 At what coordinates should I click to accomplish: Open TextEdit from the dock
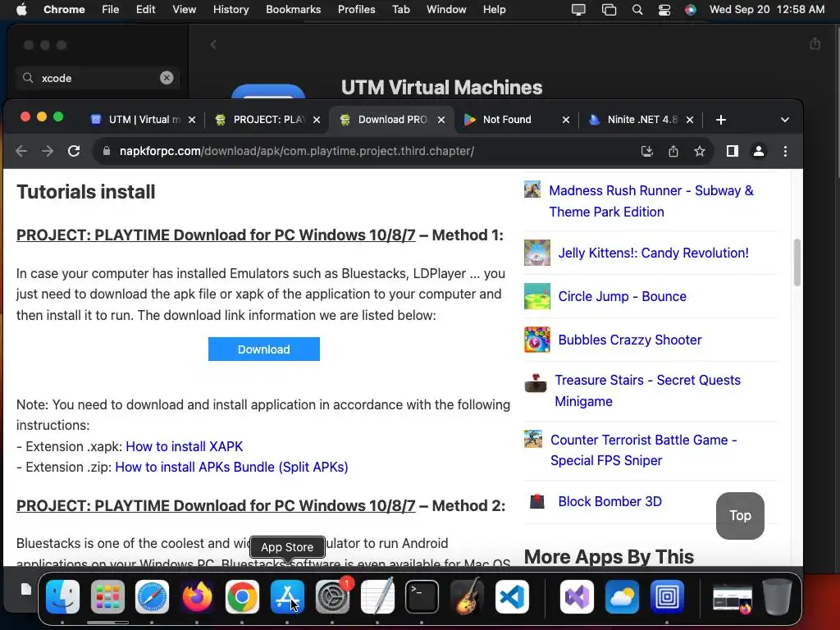(x=377, y=596)
